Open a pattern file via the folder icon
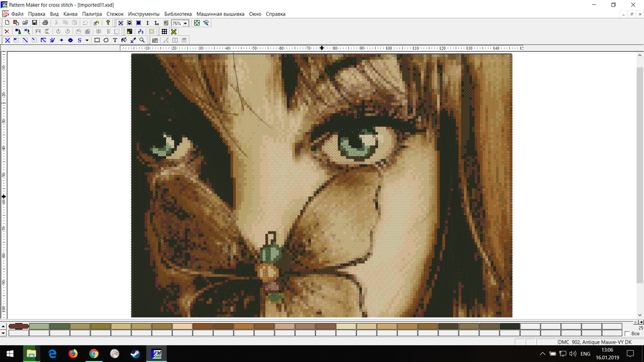The image size is (644, 362). (x=25, y=23)
